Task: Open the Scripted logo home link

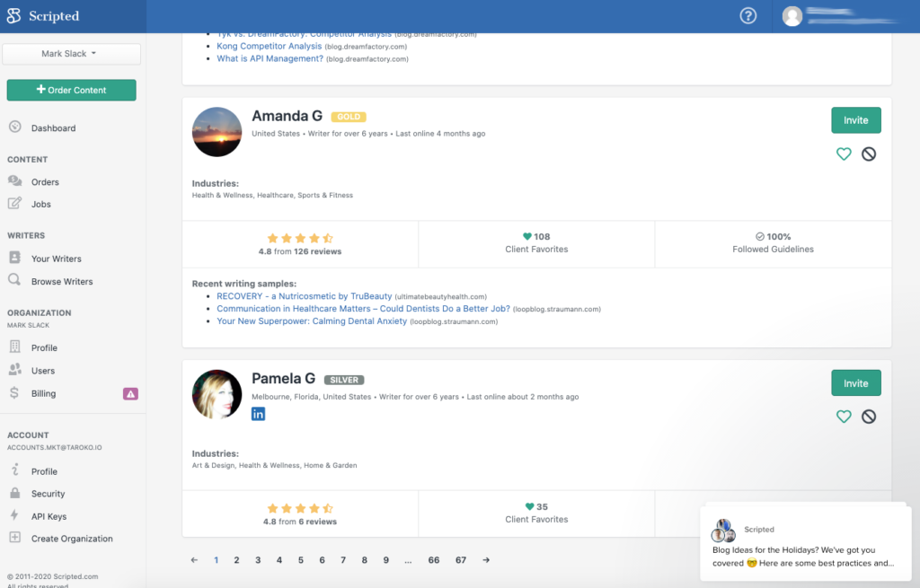Action: (43, 16)
